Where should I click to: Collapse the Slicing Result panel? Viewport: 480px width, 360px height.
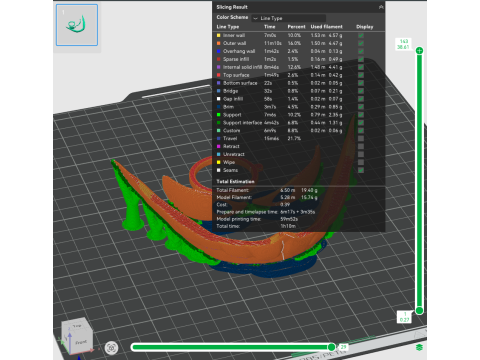click(x=381, y=7)
